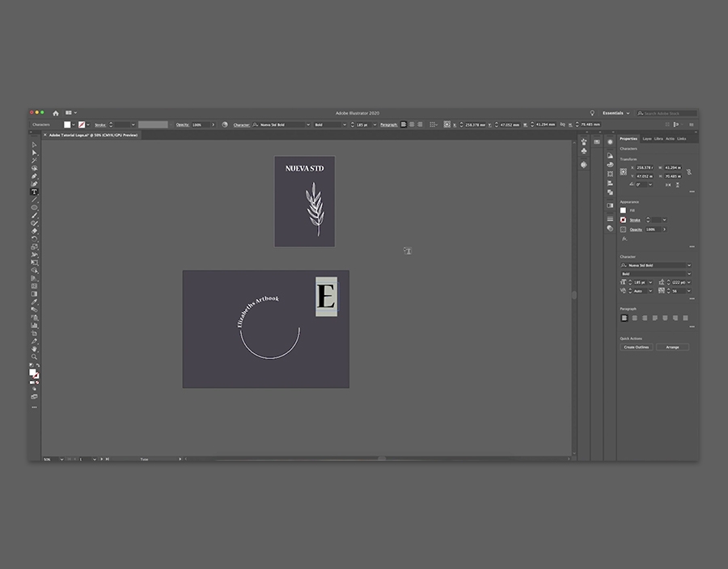
Task: Select the Eyedropper tool
Action: click(34, 302)
